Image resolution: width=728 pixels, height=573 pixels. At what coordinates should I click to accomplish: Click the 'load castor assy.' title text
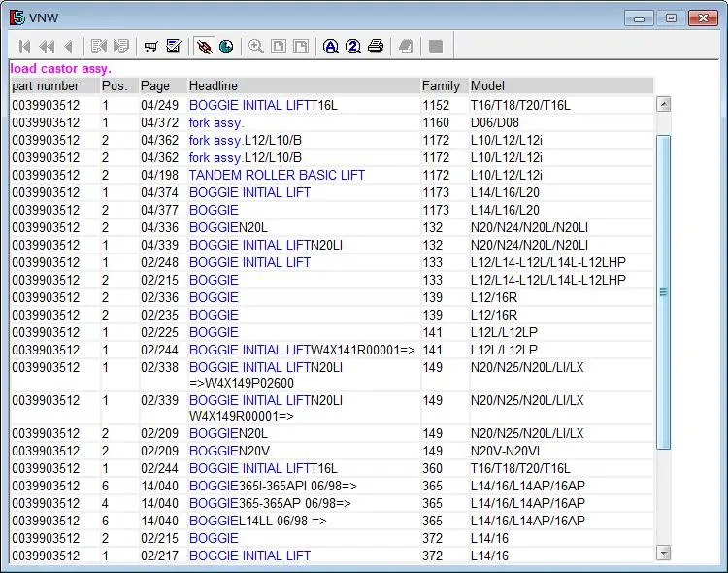coord(61,69)
